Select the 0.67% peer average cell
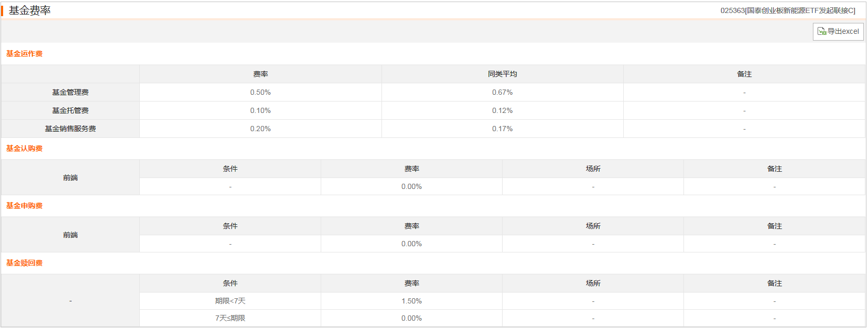Image resolution: width=868 pixels, height=330 pixels. click(502, 92)
